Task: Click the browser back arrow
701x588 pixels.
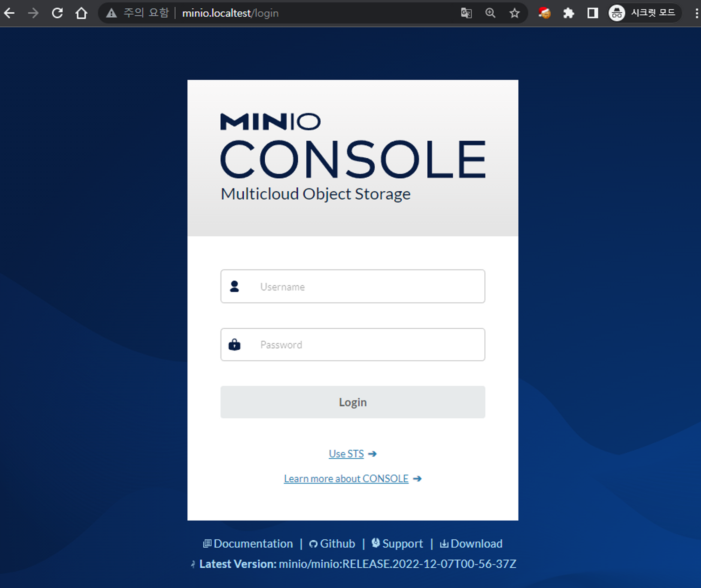Action: (x=9, y=13)
